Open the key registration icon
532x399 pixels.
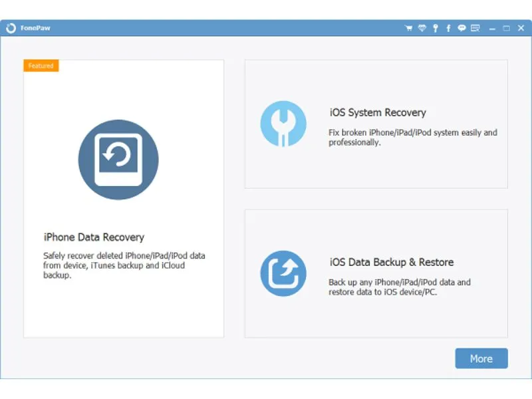tap(436, 28)
